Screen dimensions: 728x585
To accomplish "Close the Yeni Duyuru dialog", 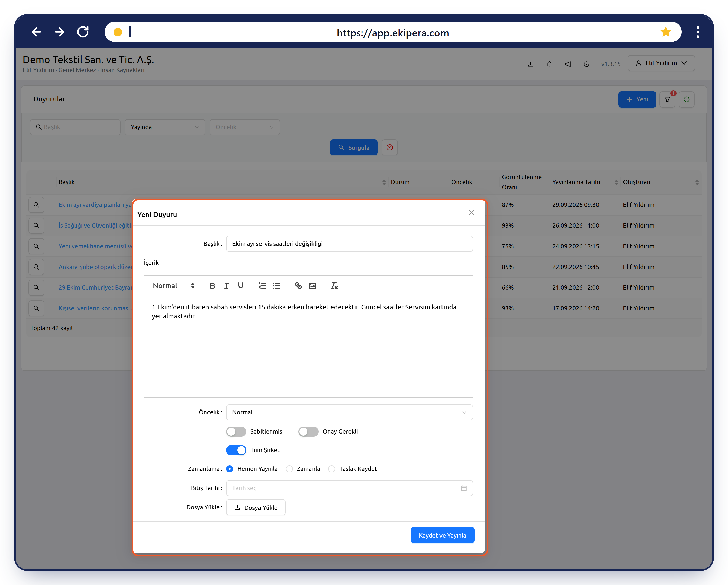I will 471,212.
